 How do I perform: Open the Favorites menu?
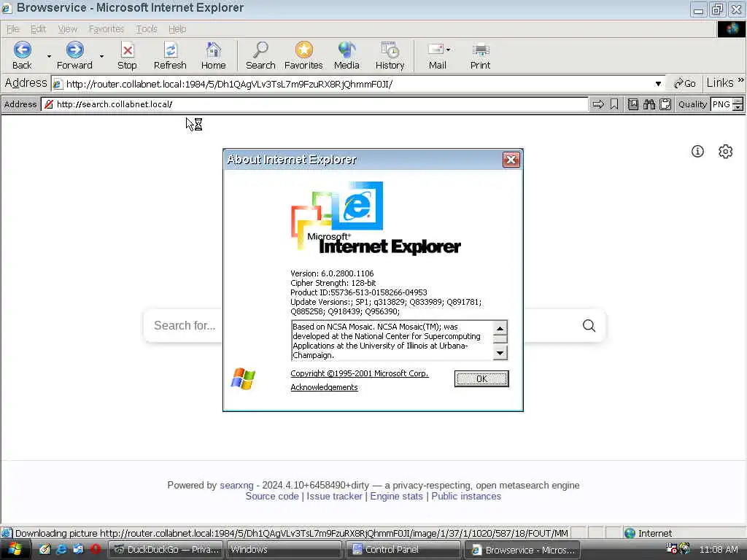click(107, 29)
